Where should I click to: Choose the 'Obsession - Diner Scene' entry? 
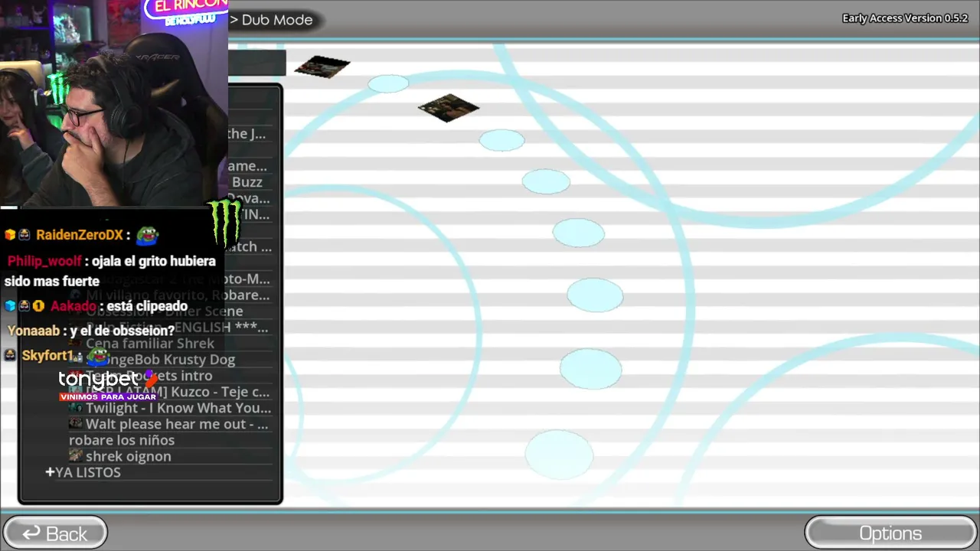[x=165, y=311]
